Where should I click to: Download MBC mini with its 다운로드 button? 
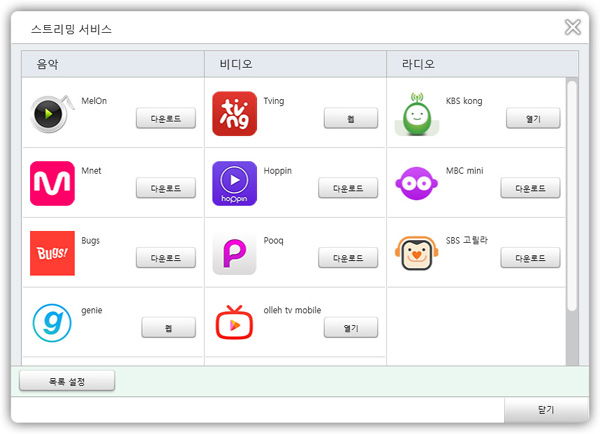(x=530, y=188)
